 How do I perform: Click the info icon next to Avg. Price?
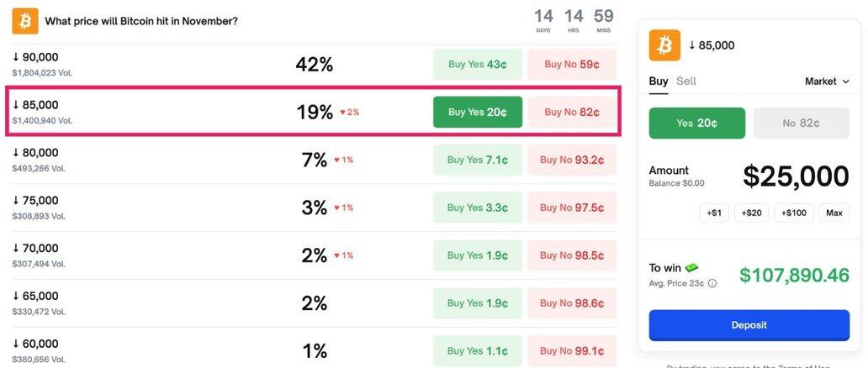pyautogui.click(x=712, y=283)
